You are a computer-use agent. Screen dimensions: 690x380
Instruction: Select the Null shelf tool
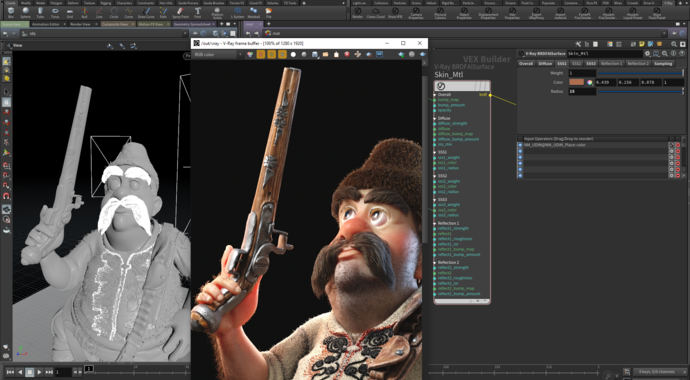pos(84,12)
